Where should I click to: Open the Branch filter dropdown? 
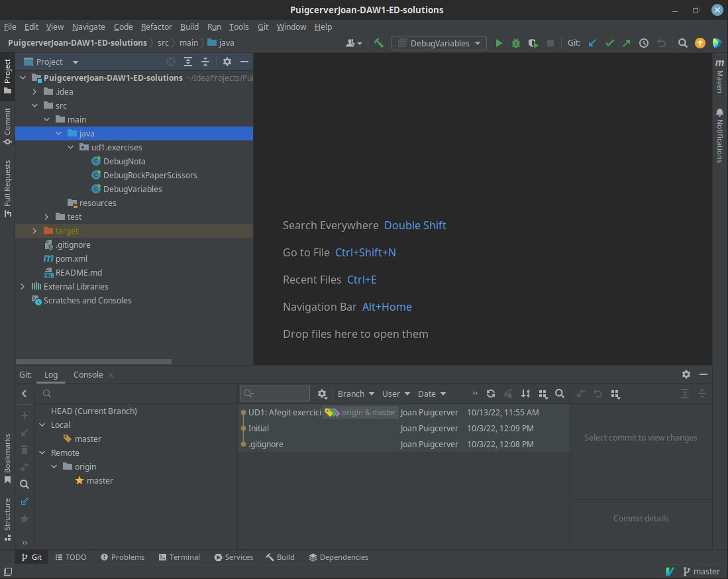356,394
